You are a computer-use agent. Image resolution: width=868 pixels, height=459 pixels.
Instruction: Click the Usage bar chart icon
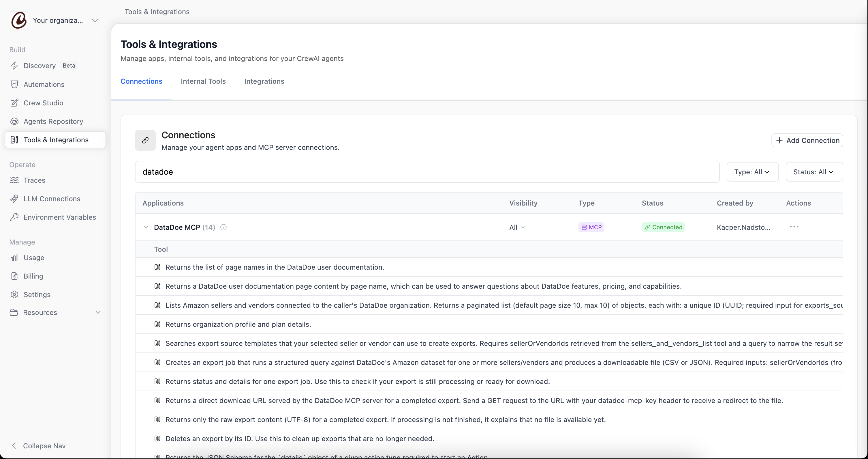[14, 258]
